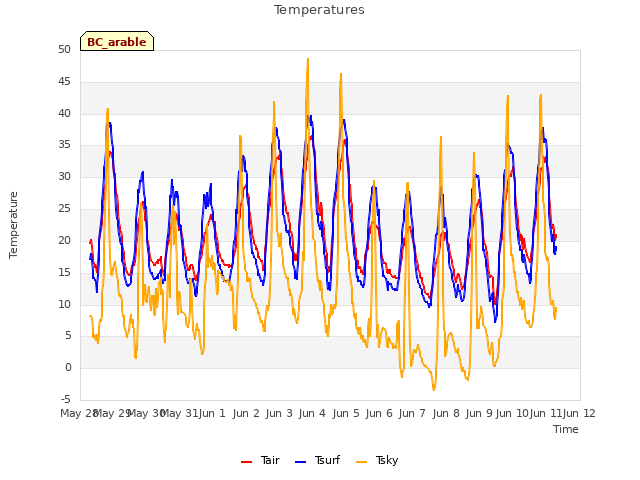
Task: Click the Jun 5 x-axis label
Action: 346,413
